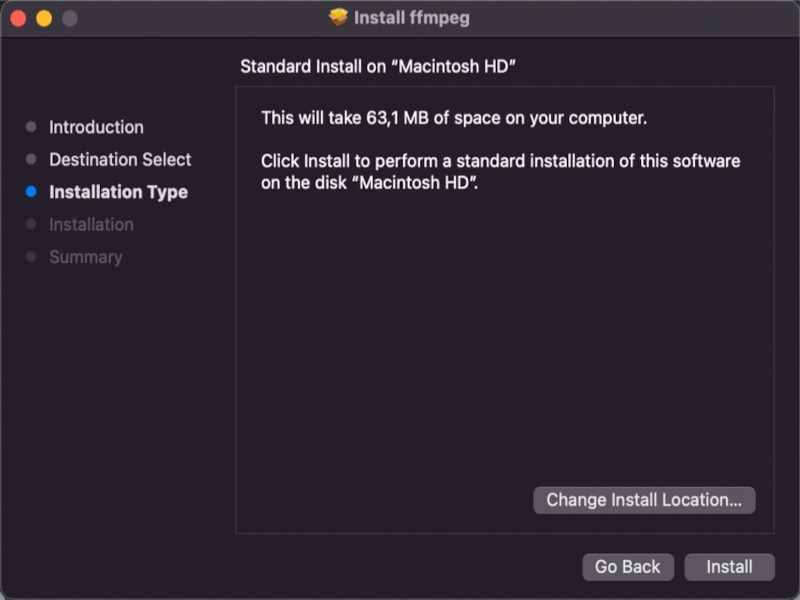Select the Destination Select step
The image size is (800, 600).
coord(121,159)
